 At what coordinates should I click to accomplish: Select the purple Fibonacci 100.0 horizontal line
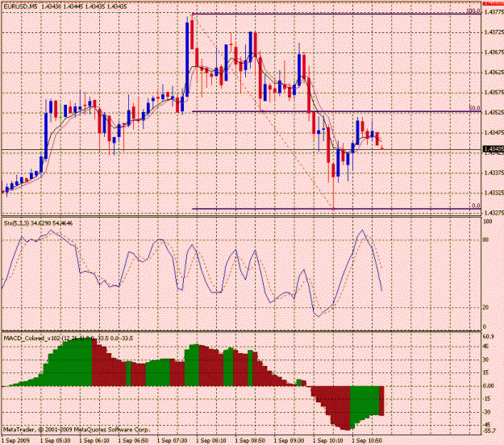click(336, 15)
